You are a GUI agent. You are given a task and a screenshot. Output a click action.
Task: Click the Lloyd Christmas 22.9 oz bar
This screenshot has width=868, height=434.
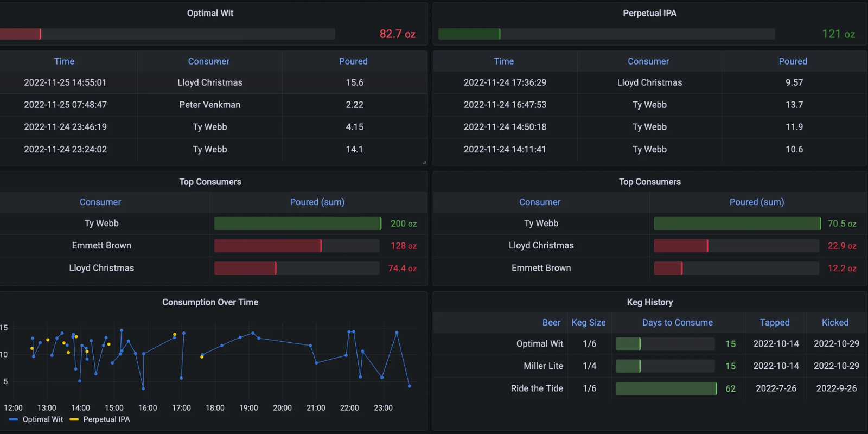736,246
